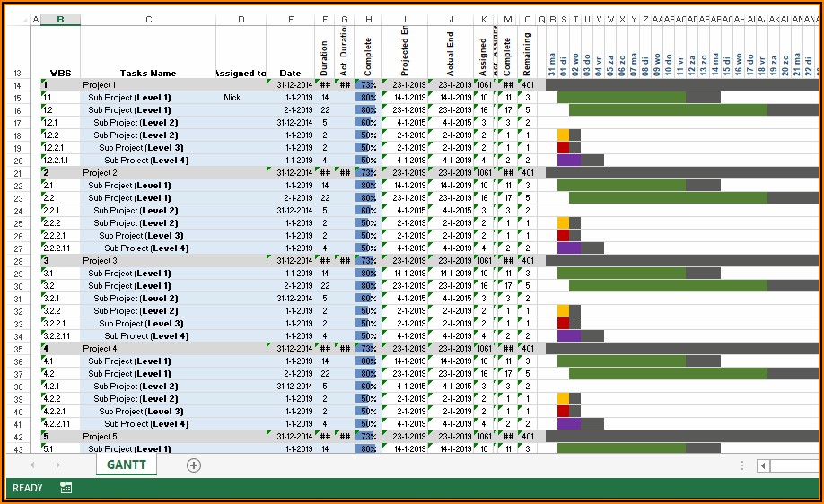This screenshot has width=824, height=504.
Task: Click the horizontal scrollbar left arrow
Action: (x=763, y=465)
